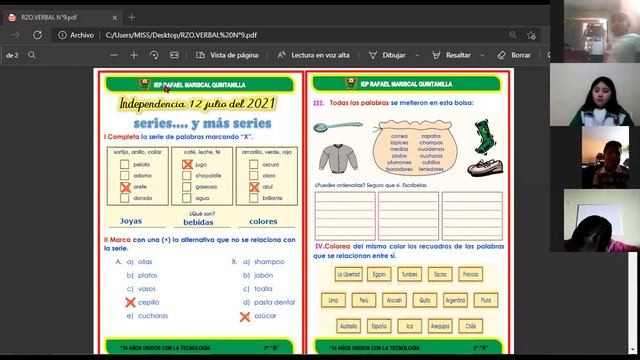Click the Chile word box
This screenshot has height=360, width=640.
coord(471,326)
